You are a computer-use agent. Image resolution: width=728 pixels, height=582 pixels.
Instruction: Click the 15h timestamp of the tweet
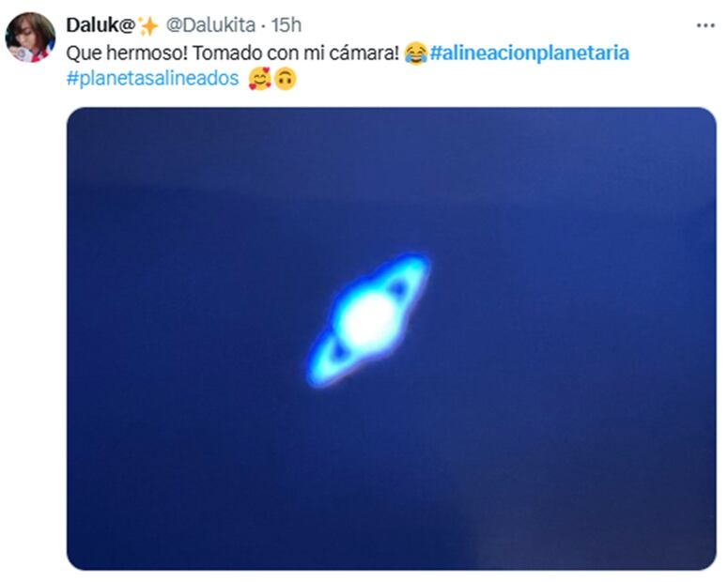[287, 25]
